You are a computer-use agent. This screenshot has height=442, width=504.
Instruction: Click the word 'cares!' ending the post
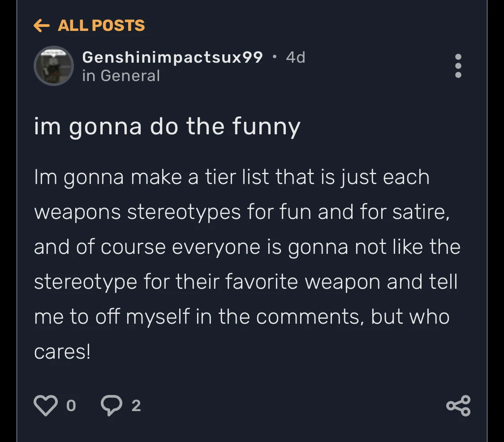(x=62, y=352)
